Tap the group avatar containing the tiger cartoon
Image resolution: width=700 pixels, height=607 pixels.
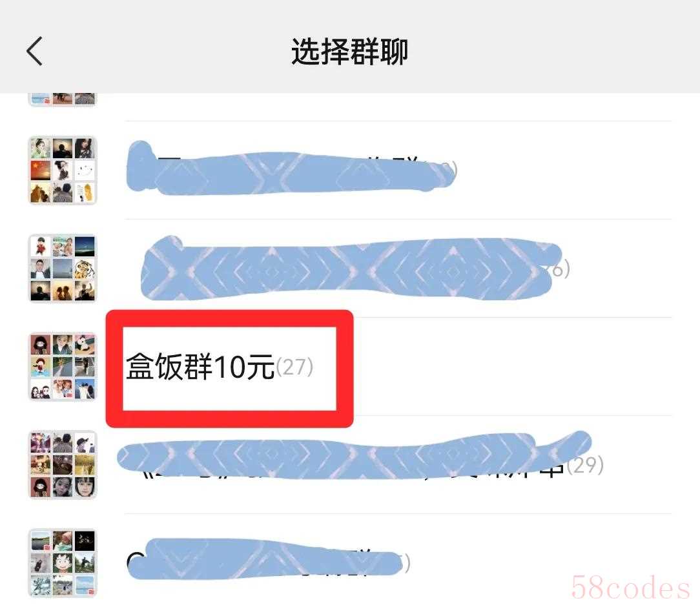(x=63, y=268)
